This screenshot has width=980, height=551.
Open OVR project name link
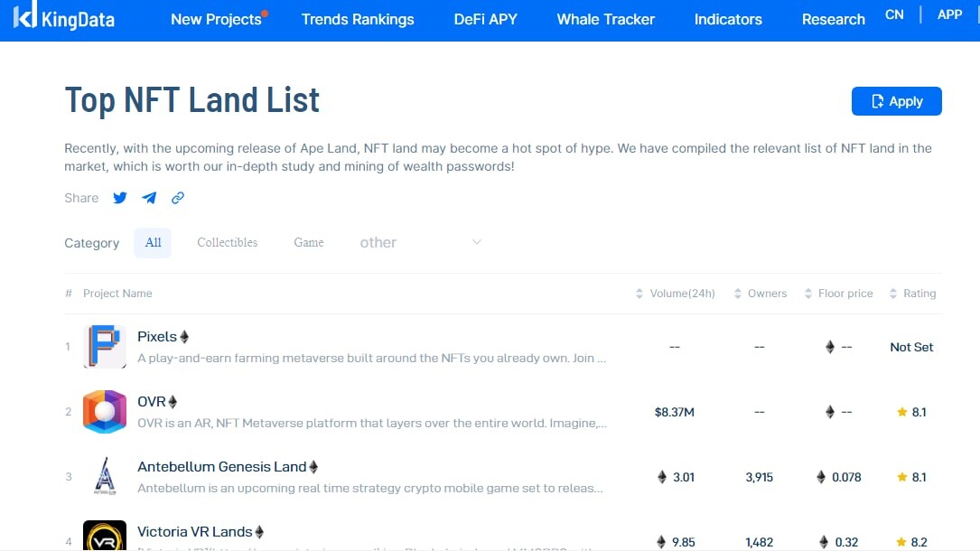[x=152, y=402]
